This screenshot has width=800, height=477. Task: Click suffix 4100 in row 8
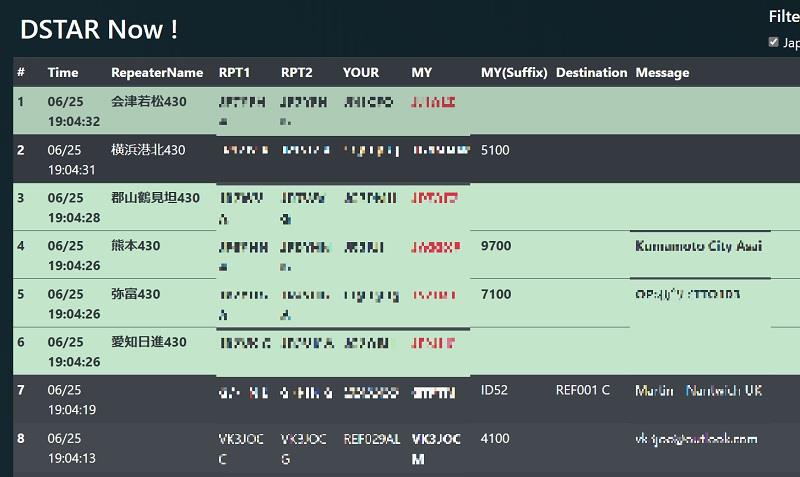(495, 438)
